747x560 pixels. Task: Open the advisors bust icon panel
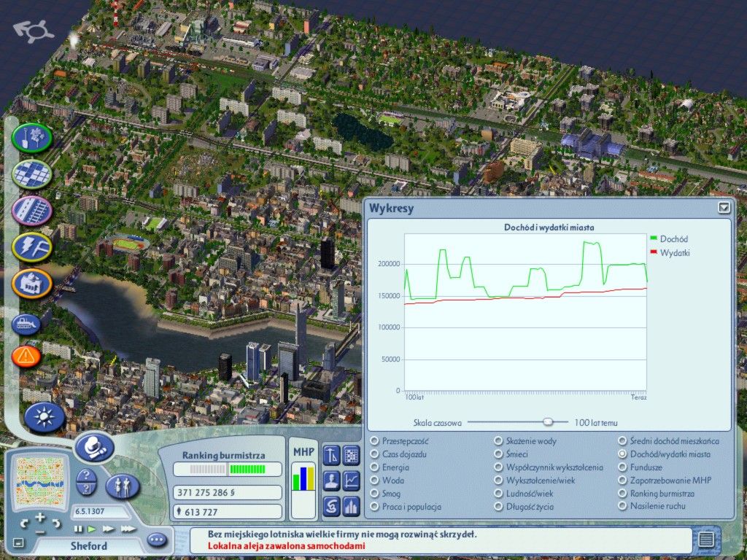pyautogui.click(x=332, y=481)
